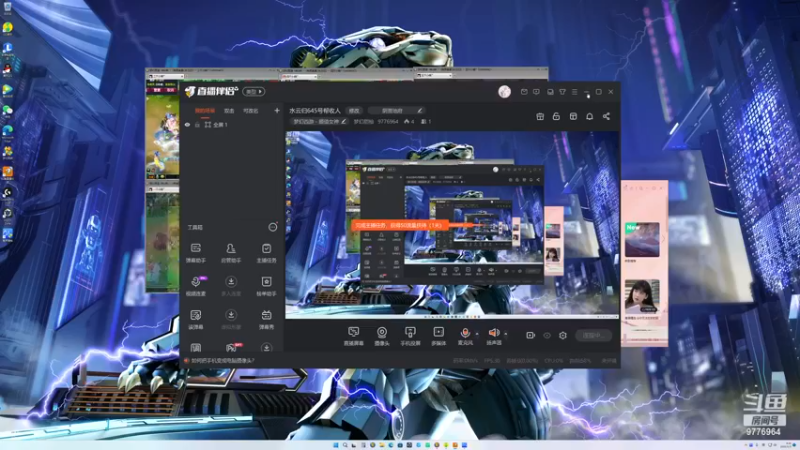
Task: Switch to the second scene tab
Action: (x=229, y=111)
